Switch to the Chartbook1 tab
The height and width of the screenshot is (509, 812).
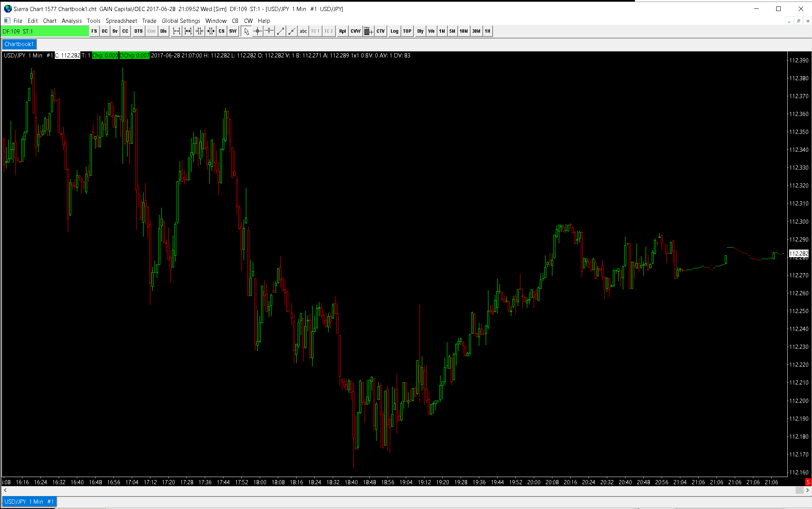[19, 44]
